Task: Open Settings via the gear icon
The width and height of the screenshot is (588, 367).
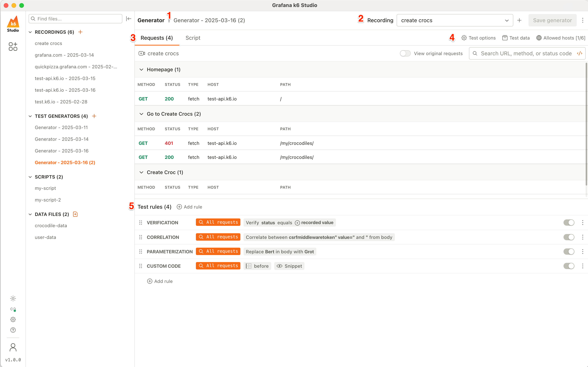Action: point(13,319)
